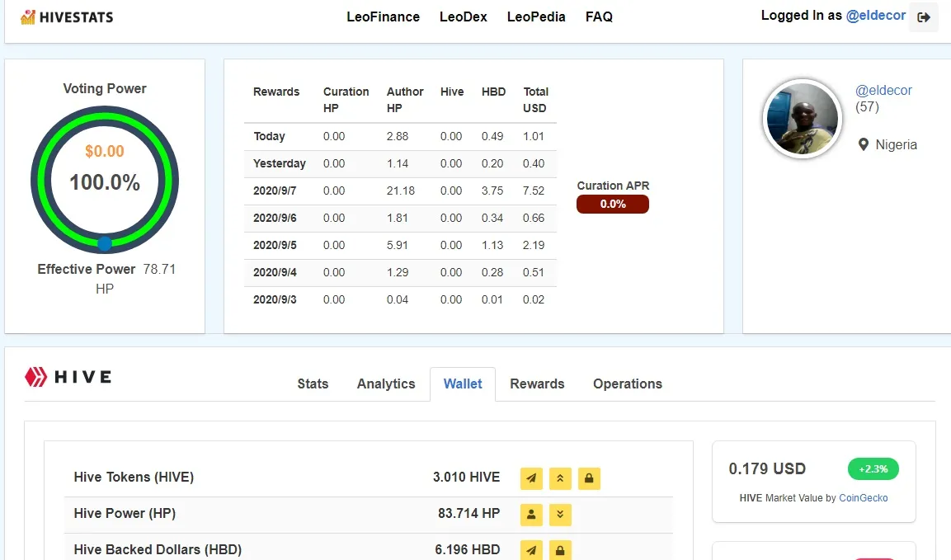Click the 21.18 Author HP value
The image size is (951, 560).
click(401, 191)
